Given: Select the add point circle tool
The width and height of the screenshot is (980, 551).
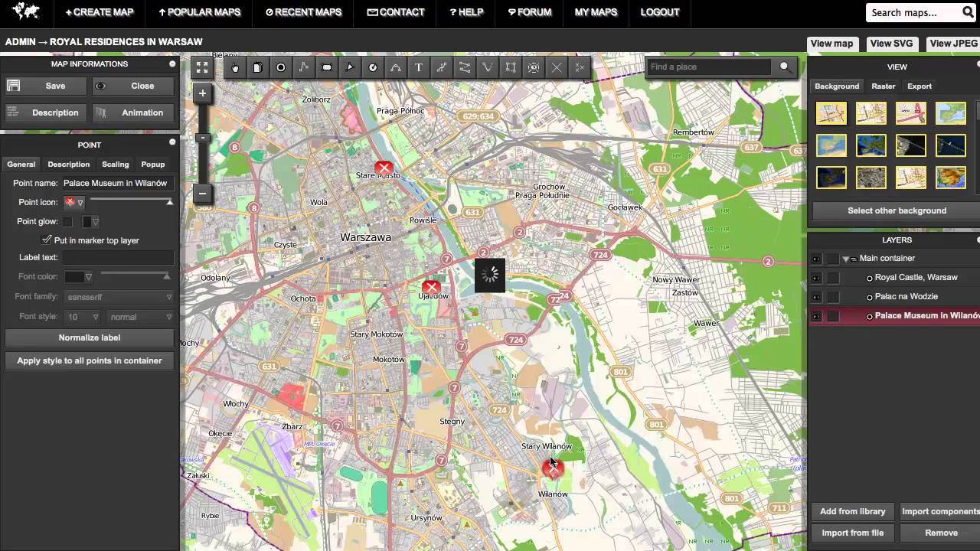Looking at the screenshot, I should pos(281,67).
